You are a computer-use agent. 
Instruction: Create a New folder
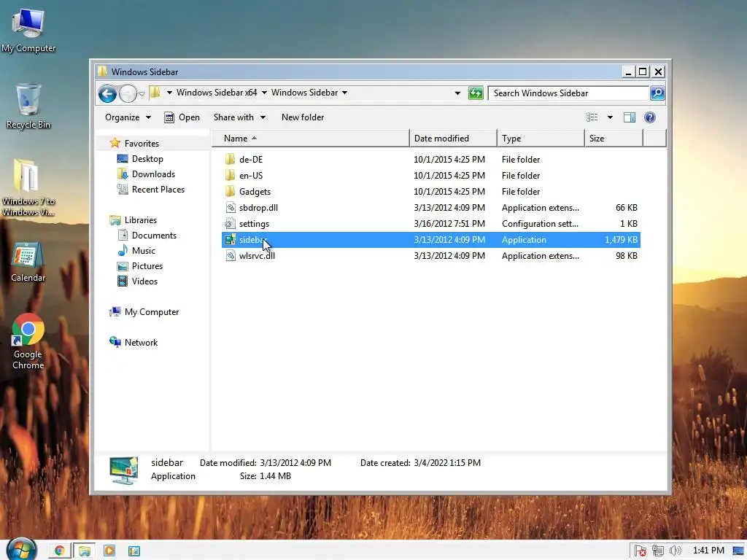(x=303, y=117)
